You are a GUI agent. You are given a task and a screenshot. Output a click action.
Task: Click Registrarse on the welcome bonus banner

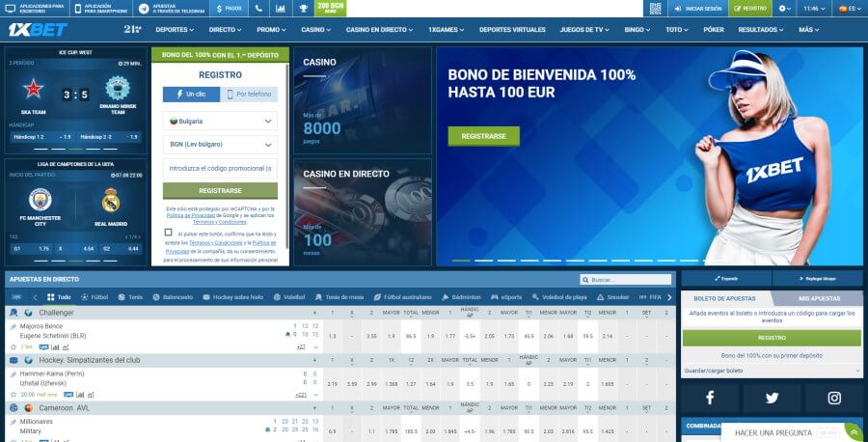484,136
